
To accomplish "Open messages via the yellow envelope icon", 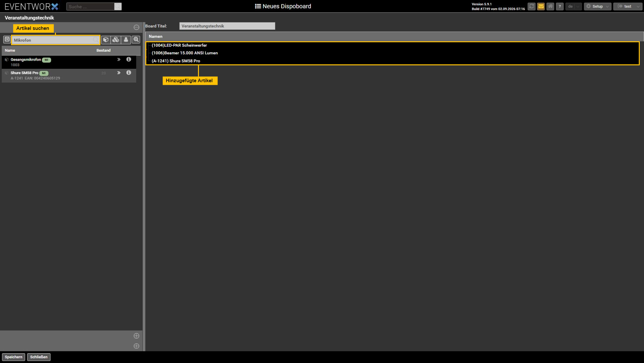I will pyautogui.click(x=541, y=6).
